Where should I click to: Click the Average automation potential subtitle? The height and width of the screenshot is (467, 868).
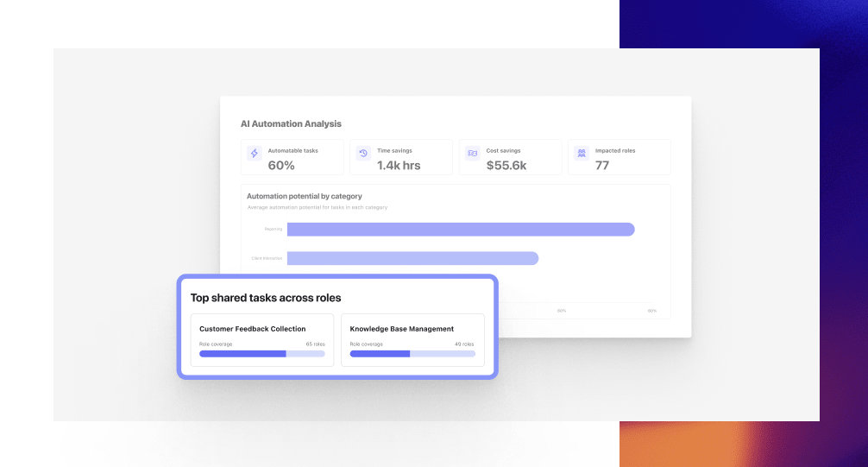pos(318,208)
